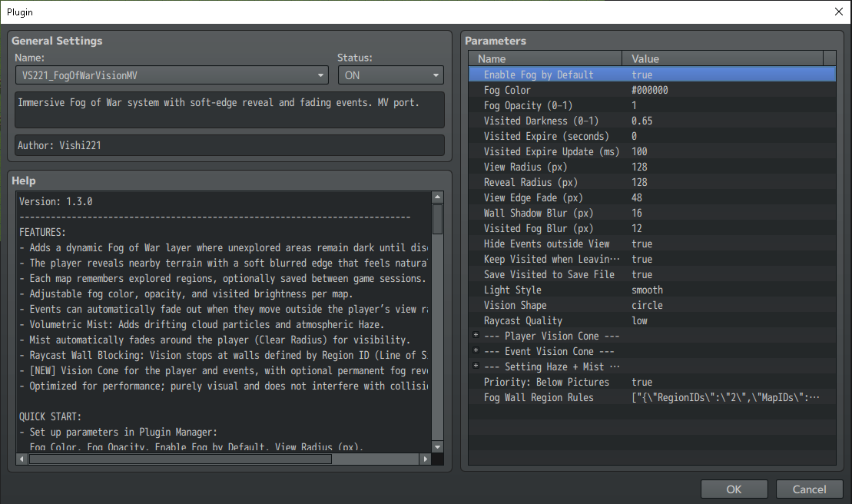Viewport: 852px width, 504px height.
Task: Click the Help vertical scrollbar thumb
Action: 437,219
